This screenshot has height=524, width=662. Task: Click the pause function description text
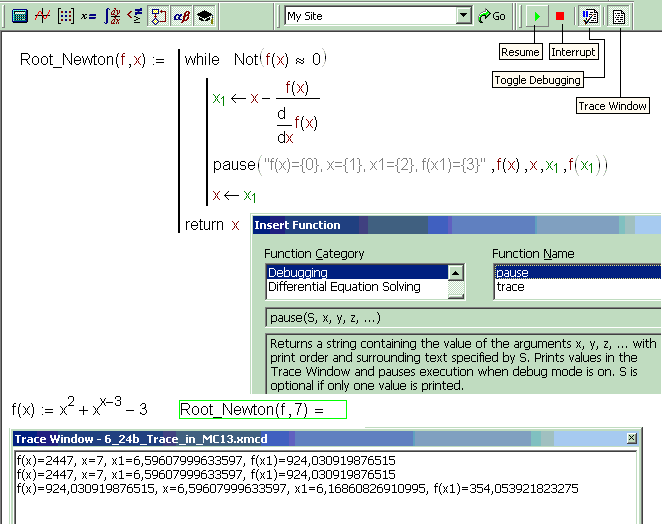[463, 364]
